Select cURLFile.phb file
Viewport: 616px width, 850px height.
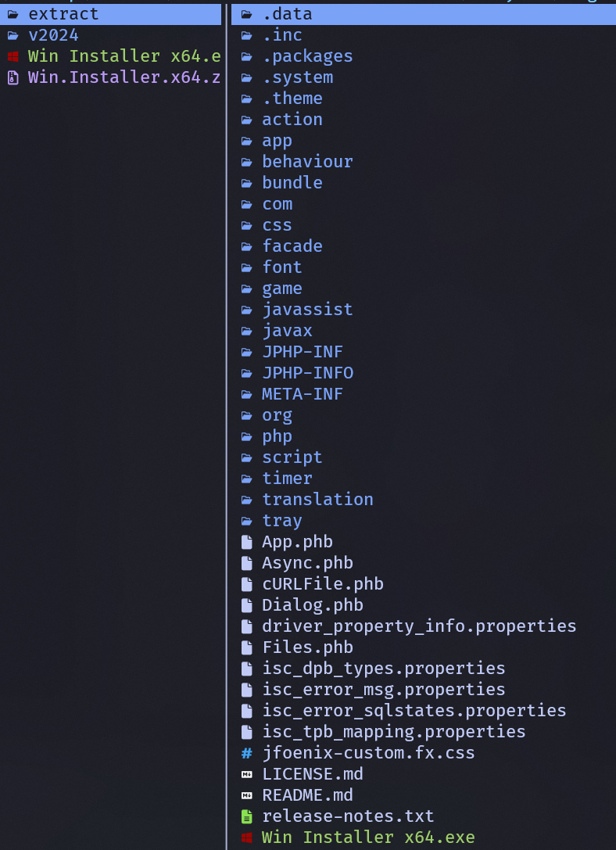pyautogui.click(x=424, y=584)
